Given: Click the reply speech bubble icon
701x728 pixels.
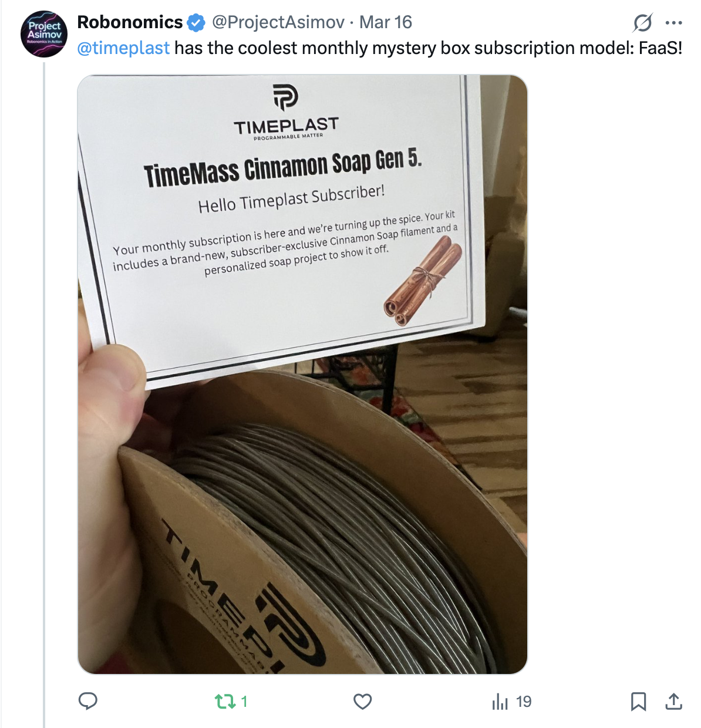Looking at the screenshot, I should [x=88, y=701].
